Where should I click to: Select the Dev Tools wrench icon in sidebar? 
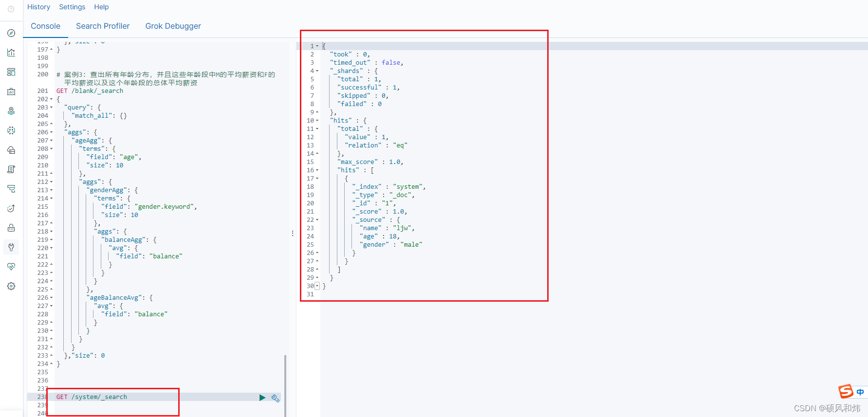(11, 247)
